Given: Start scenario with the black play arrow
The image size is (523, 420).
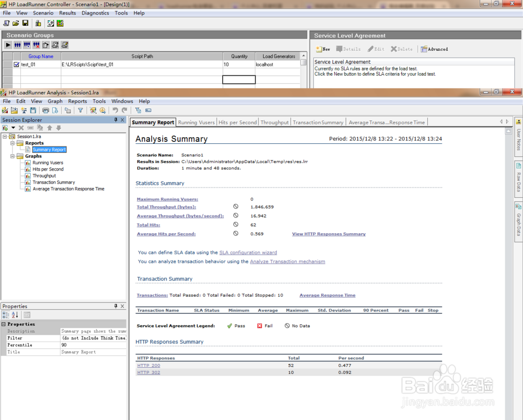Looking at the screenshot, I should click(x=8, y=44).
